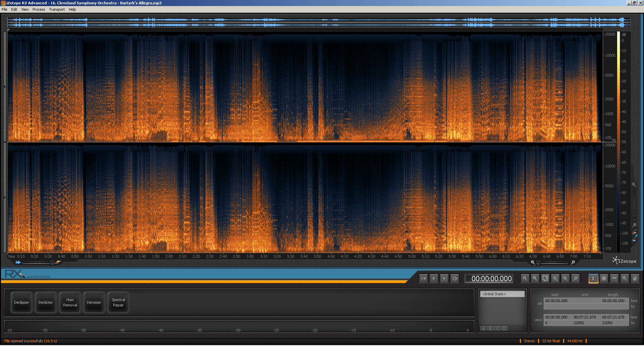Viewport: 644px width, 346px height.
Task: Click the Zoom Out Full icon
Action: click(545, 278)
